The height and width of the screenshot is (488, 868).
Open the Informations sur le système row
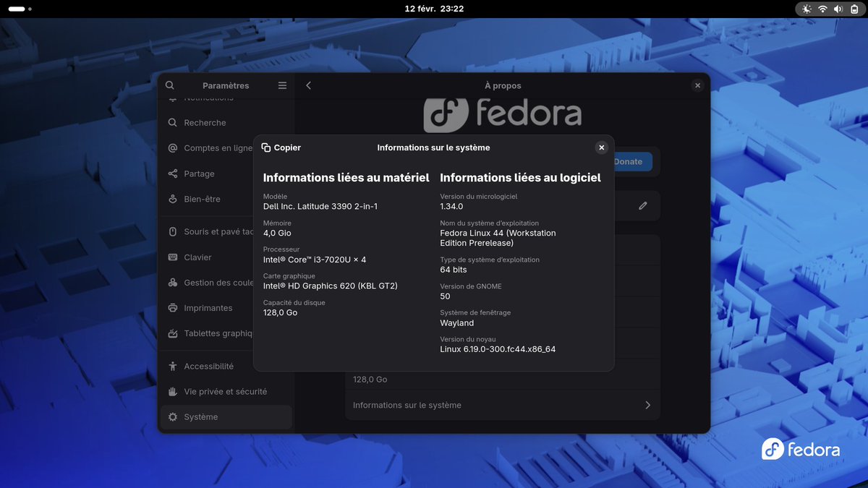pyautogui.click(x=503, y=406)
